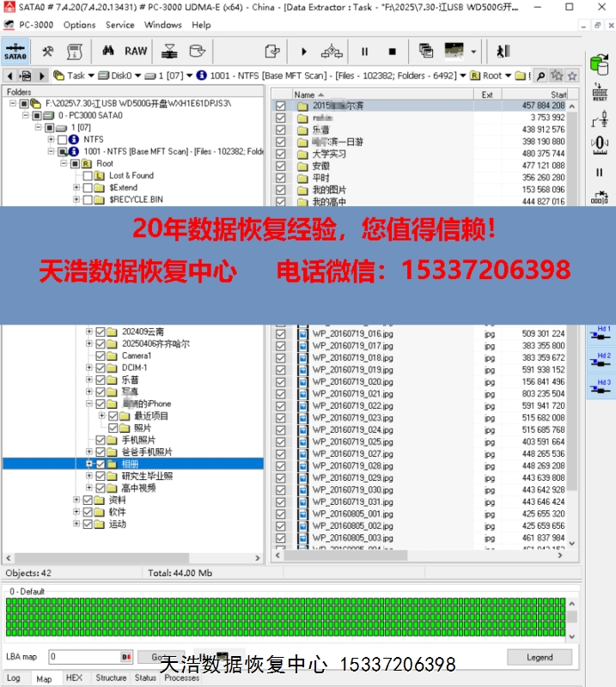Click the Legend button
616x687 pixels.
tap(539, 657)
